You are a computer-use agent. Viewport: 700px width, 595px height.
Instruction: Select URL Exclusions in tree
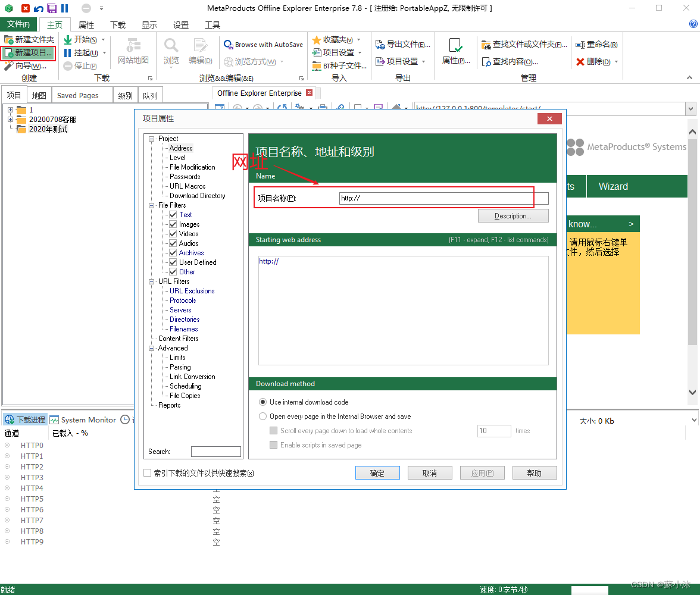click(192, 291)
